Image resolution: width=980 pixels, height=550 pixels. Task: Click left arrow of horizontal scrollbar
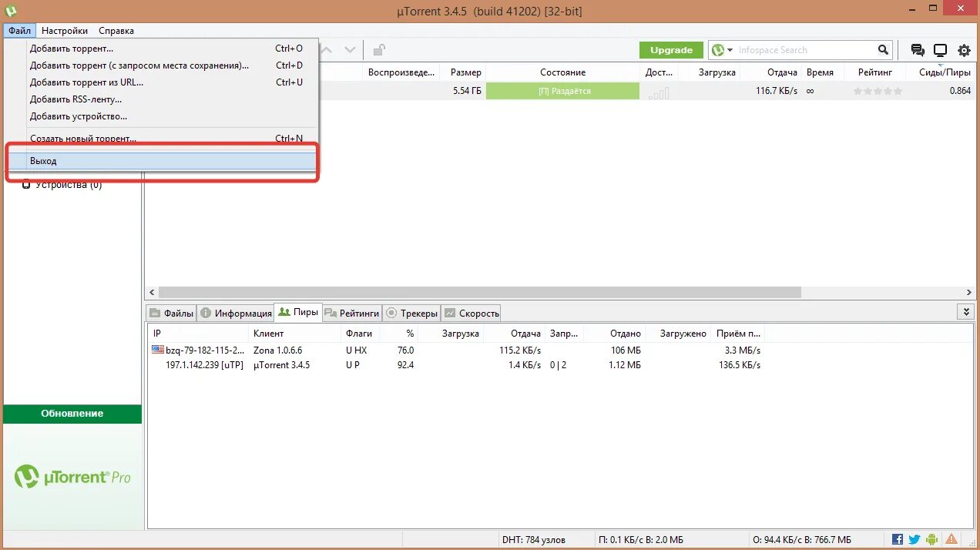coord(152,293)
